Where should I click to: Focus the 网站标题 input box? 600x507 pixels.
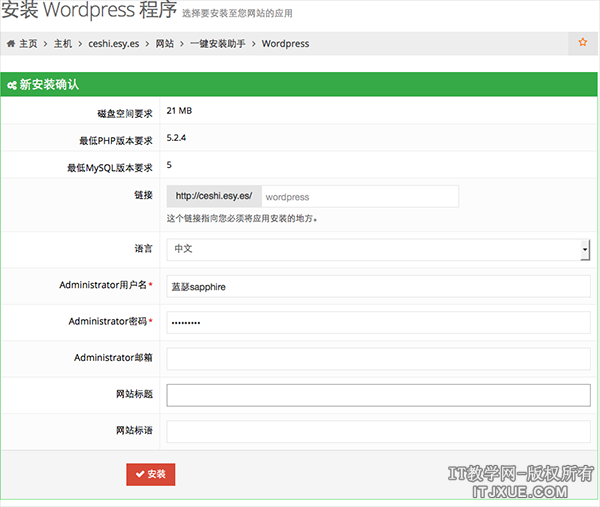click(378, 395)
